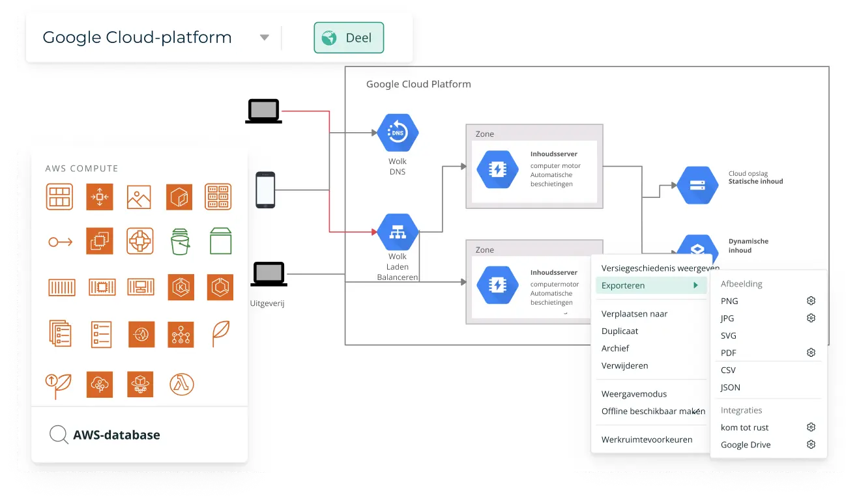Image resolution: width=859 pixels, height=504 pixels.
Task: Export as PDF
Action: pos(729,353)
